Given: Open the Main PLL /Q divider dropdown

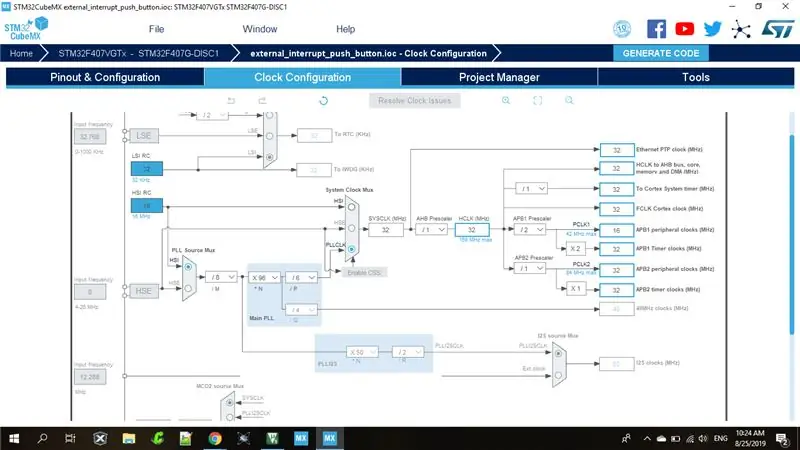Looking at the screenshot, I should pyautogui.click(x=301, y=310).
